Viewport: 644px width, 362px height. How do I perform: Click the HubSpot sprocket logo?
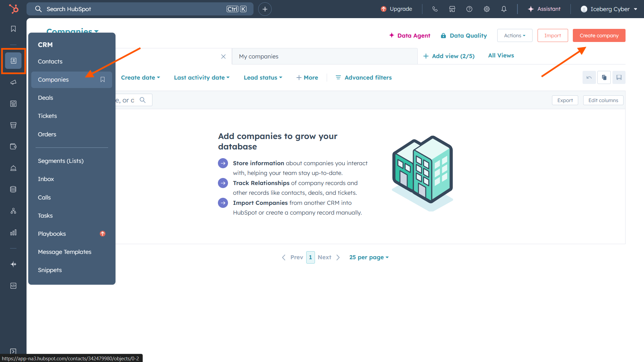tap(13, 9)
